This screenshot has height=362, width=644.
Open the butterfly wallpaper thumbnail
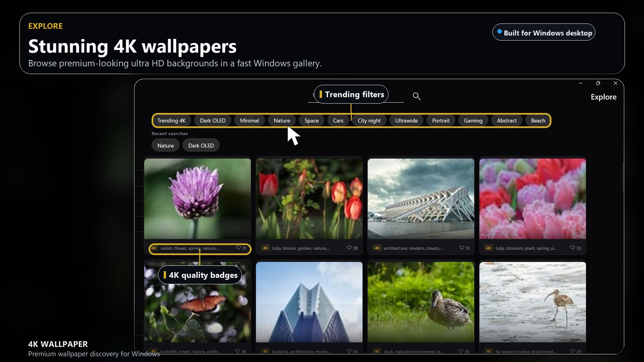tap(198, 302)
